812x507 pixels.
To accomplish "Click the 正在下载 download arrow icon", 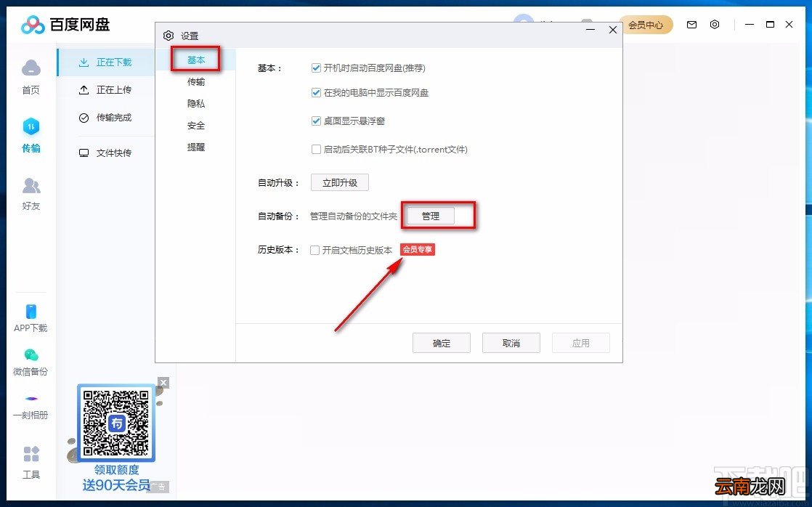I will tap(84, 62).
